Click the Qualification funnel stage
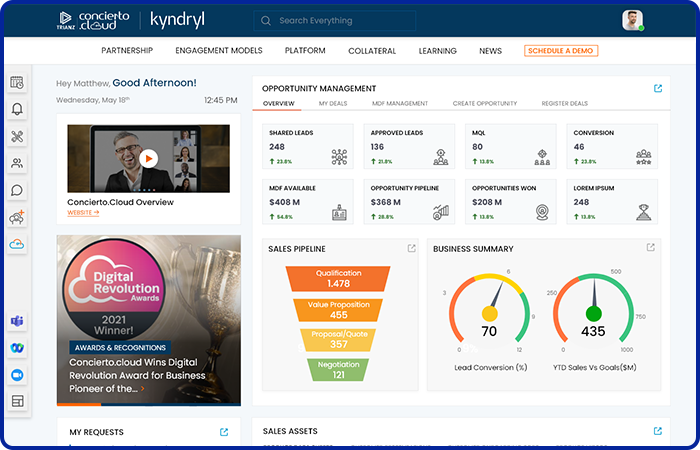Viewport: 700px width, 450px height. pos(338,279)
